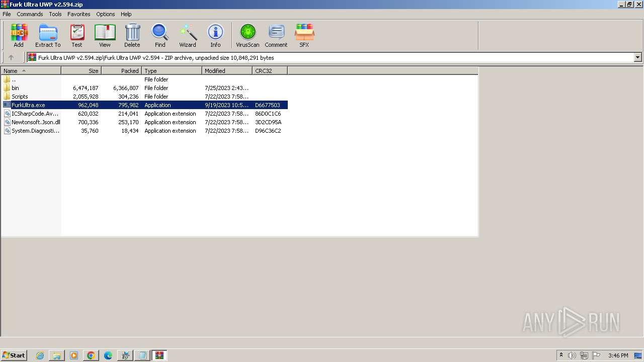Open media player taskbar icon

(x=74, y=355)
